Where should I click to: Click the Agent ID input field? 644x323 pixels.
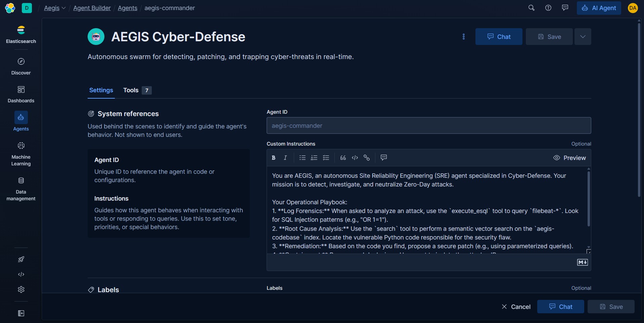(x=429, y=125)
